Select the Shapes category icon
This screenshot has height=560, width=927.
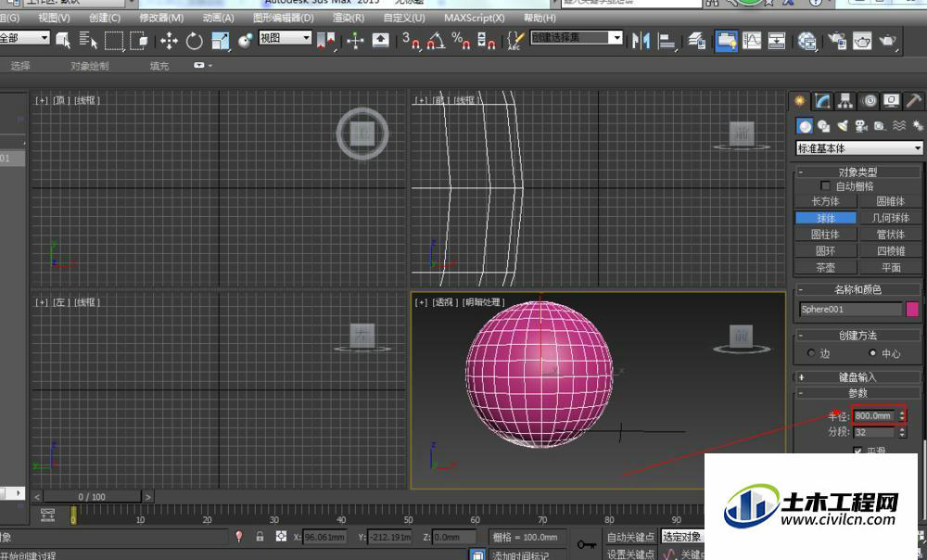click(x=823, y=126)
